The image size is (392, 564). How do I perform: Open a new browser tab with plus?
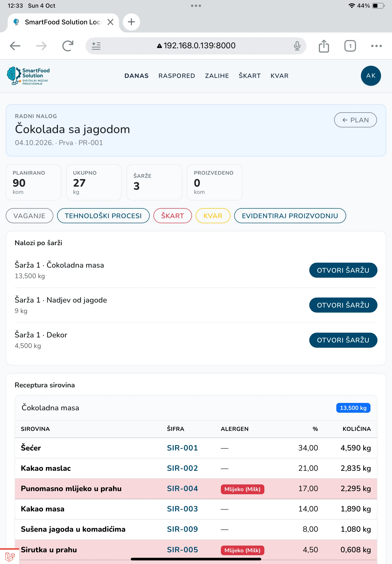pyautogui.click(x=131, y=22)
